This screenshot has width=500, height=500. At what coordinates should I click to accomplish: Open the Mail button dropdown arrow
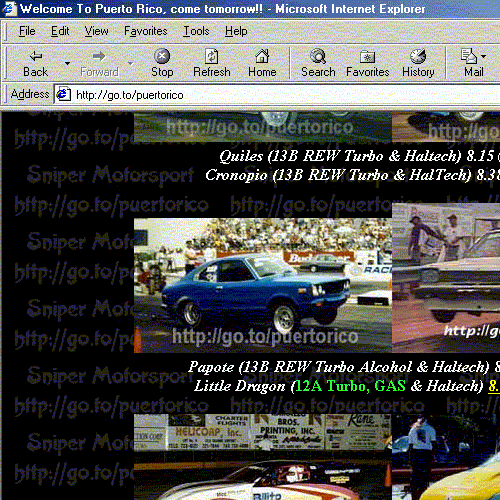(483, 56)
